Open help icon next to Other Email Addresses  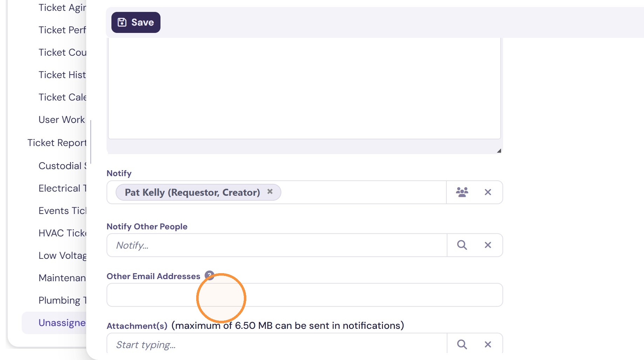[x=209, y=276]
